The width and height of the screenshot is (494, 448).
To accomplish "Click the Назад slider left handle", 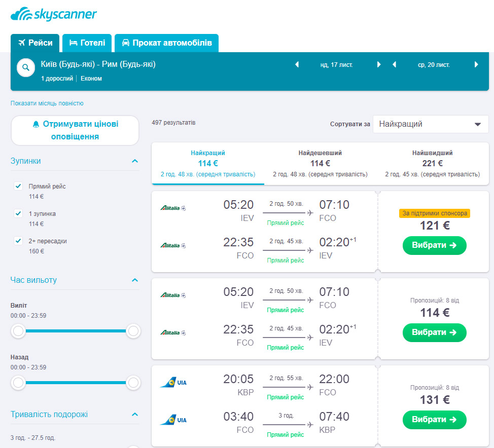I will (x=18, y=383).
